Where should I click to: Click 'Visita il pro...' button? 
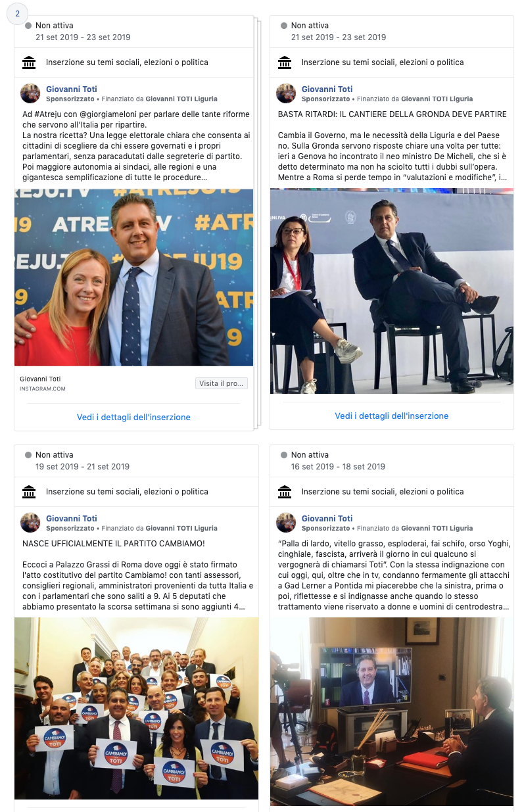coord(222,383)
